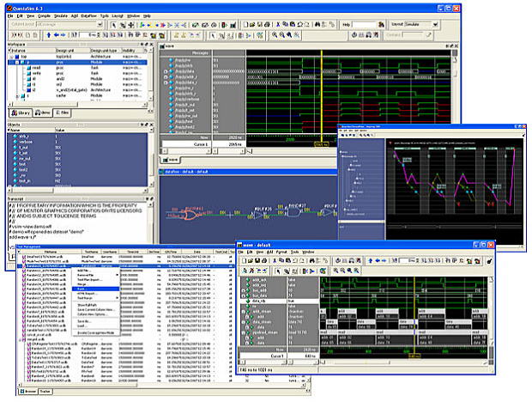Click the Help search input field

click(365, 24)
